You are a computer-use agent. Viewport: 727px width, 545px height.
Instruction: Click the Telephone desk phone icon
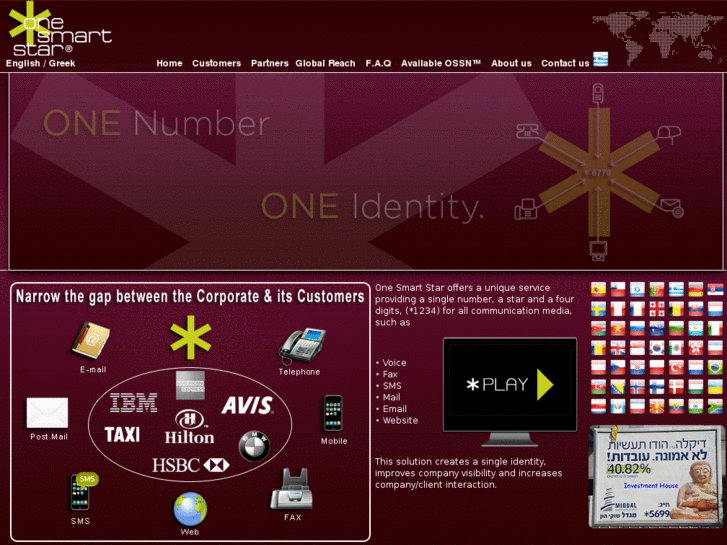click(x=302, y=346)
